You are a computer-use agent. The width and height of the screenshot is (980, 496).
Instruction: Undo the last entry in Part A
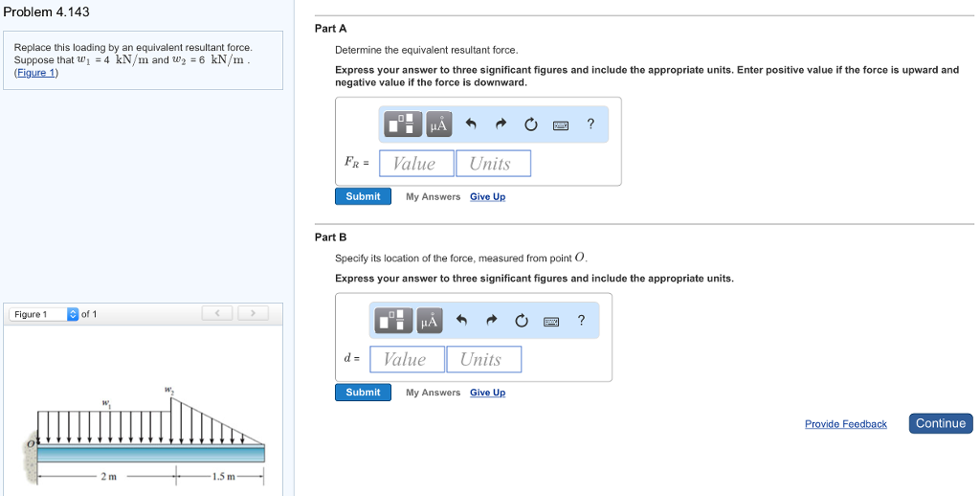(x=470, y=124)
